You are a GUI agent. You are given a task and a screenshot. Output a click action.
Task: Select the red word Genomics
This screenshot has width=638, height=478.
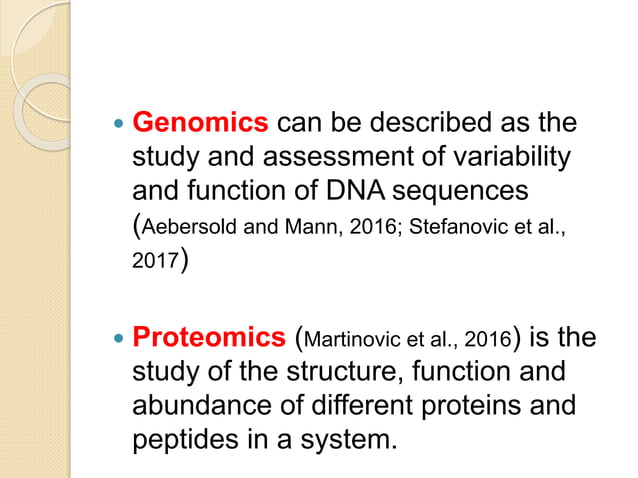coord(200,122)
